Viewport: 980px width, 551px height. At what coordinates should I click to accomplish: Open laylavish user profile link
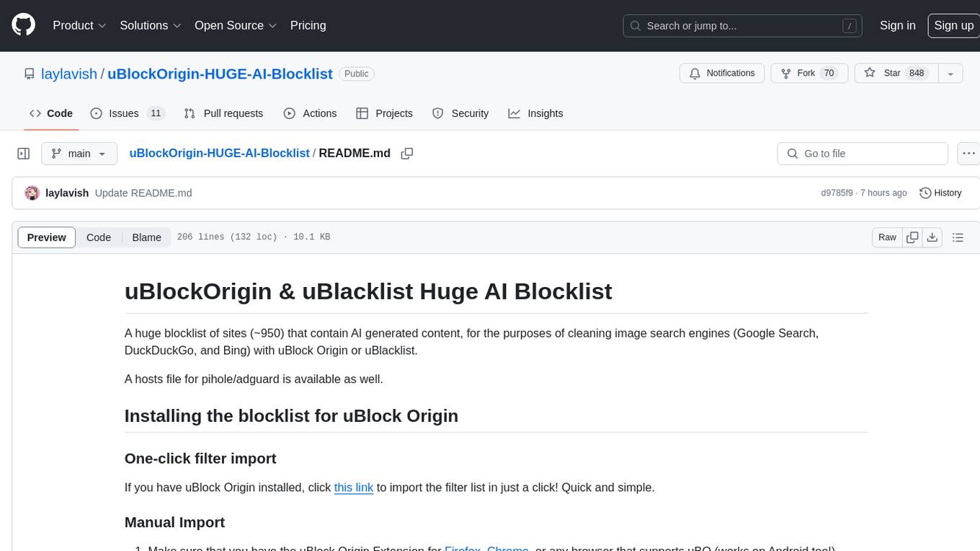point(69,74)
